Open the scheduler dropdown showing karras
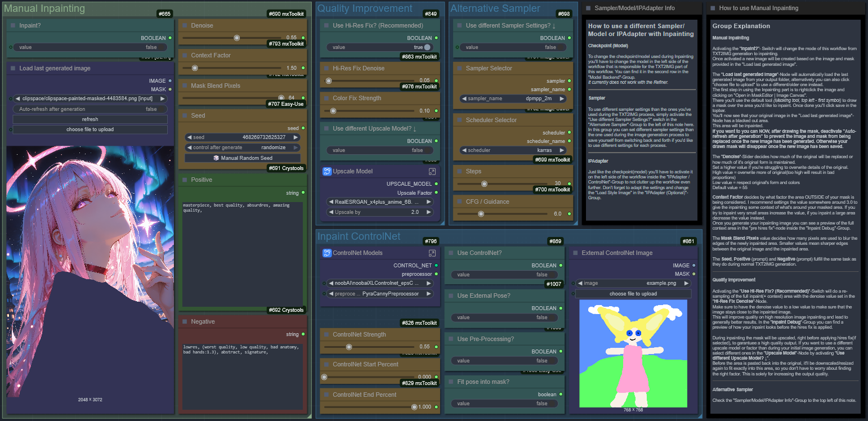Screen dimensions: 868x421 pos(513,150)
